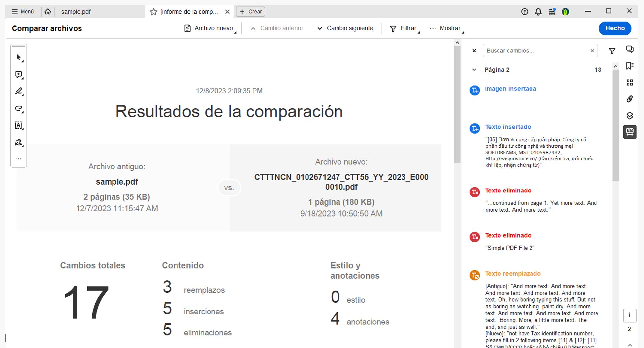
Task: Click inside the Buscar cambios search field
Action: coord(534,51)
